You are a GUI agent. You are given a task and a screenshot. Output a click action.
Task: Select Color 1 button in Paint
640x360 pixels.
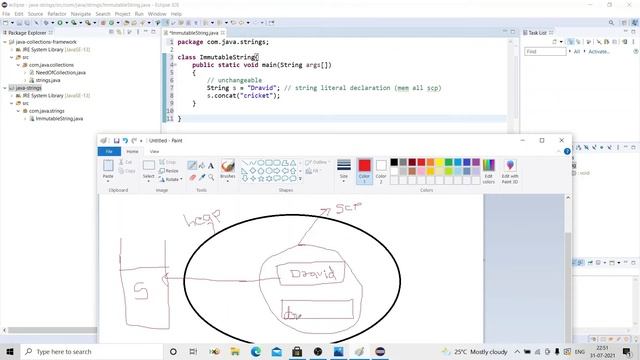click(364, 171)
